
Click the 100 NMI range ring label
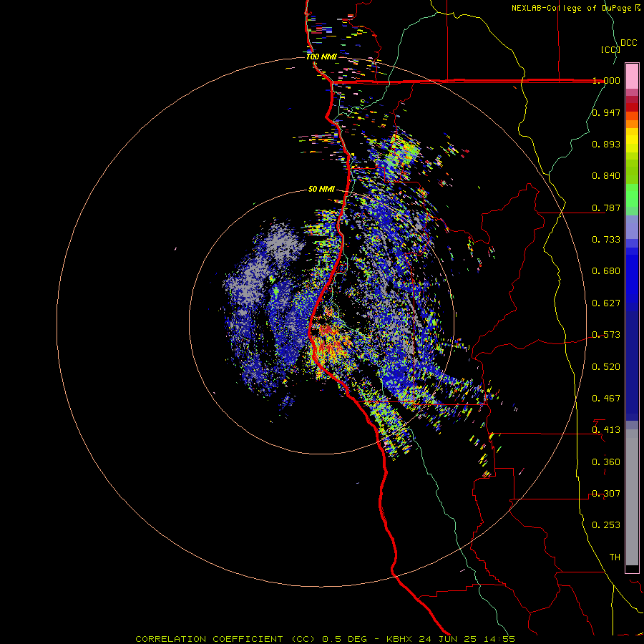(321, 57)
